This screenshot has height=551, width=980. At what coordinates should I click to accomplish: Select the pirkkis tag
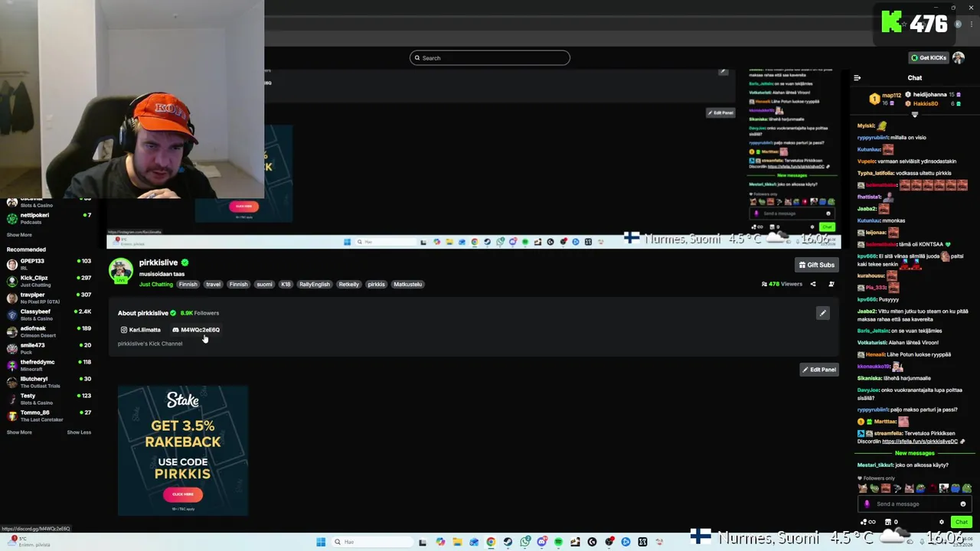pos(376,285)
